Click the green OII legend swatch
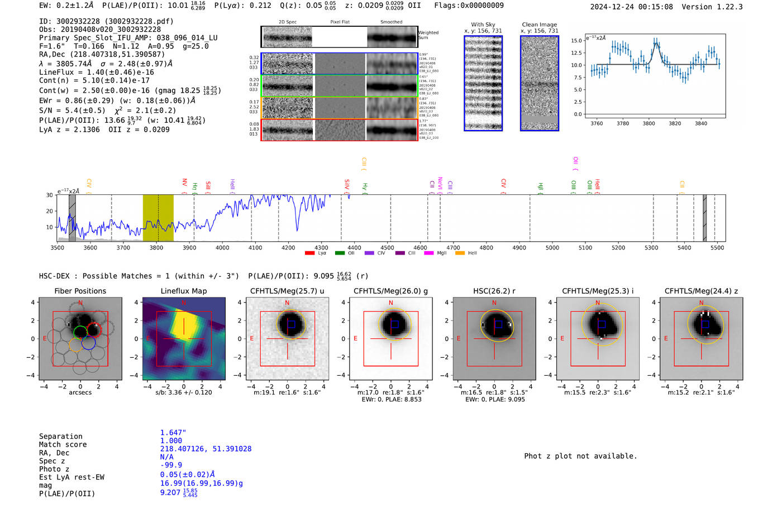The width and height of the screenshot is (782, 532). click(340, 253)
